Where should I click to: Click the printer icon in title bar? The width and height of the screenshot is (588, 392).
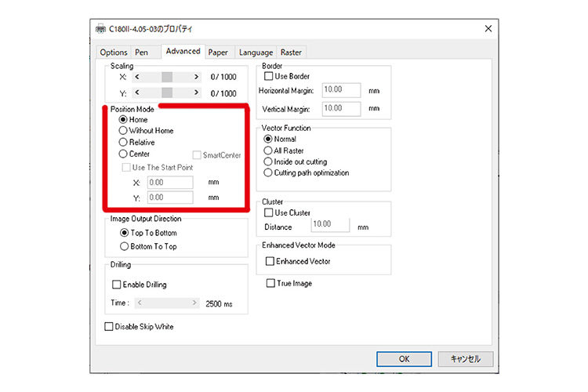[x=101, y=29]
